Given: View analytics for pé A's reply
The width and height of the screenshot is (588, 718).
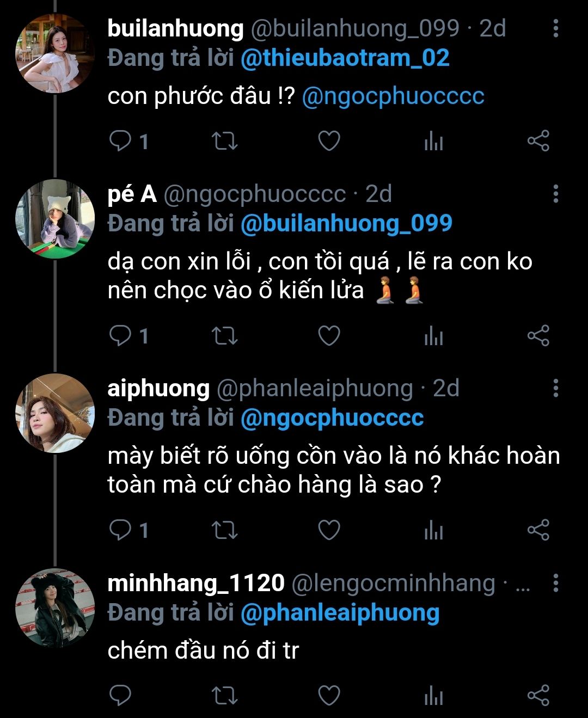Looking at the screenshot, I should click(433, 336).
